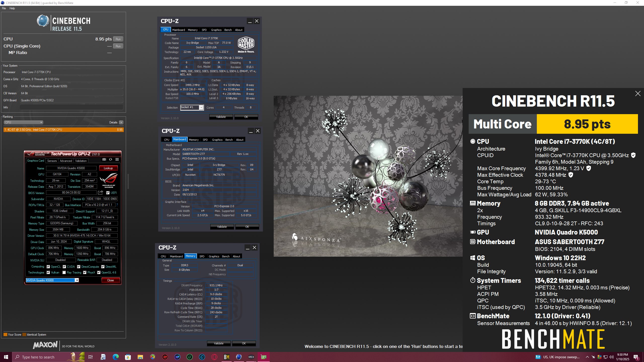Click the 8.95 pts Multi Core score
The height and width of the screenshot is (362, 644).
587,124
